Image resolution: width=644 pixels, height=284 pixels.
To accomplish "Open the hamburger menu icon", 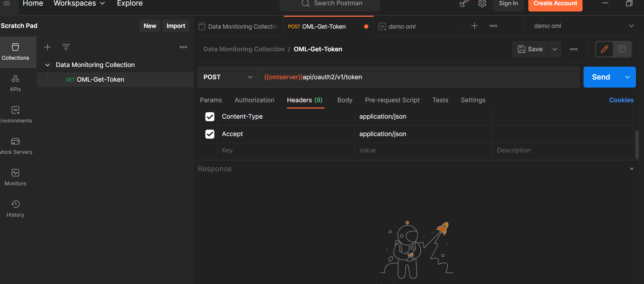I will [x=7, y=3].
